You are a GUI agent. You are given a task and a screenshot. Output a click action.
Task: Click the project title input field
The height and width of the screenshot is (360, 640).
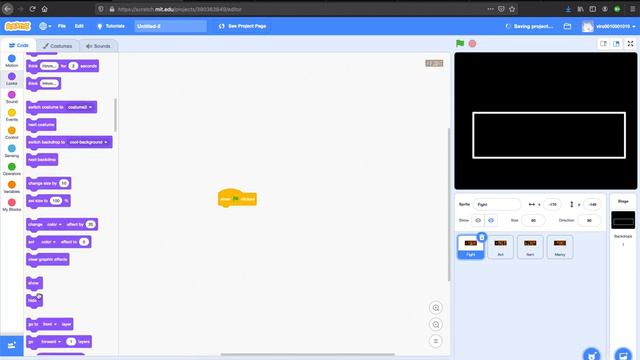click(171, 26)
